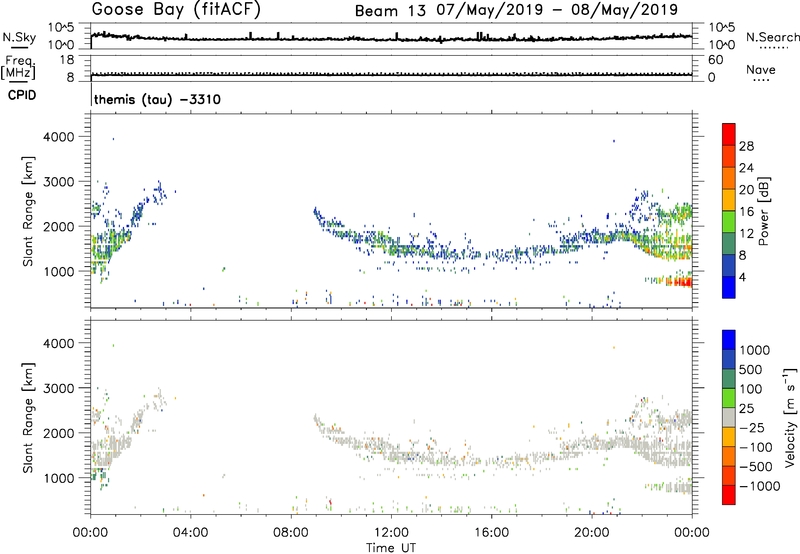Screen dimensions: 800x554
Task: Click the '60' tick on Nave axis
Action: (x=715, y=60)
